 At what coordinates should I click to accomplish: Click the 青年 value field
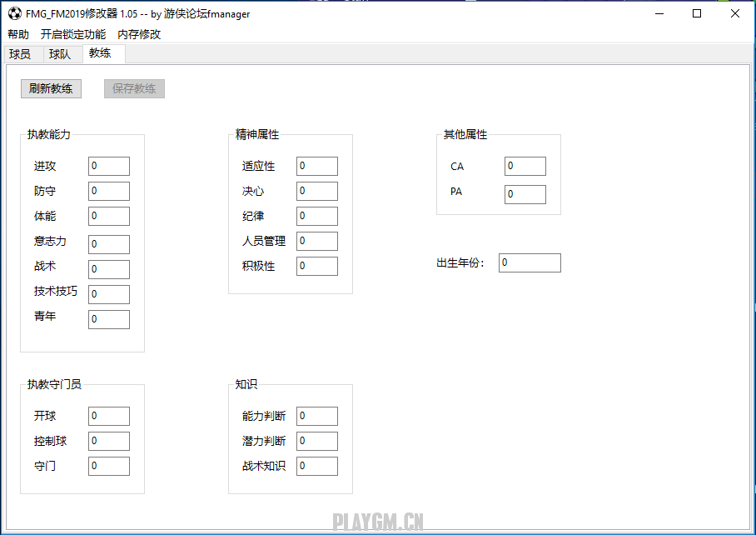(x=109, y=319)
